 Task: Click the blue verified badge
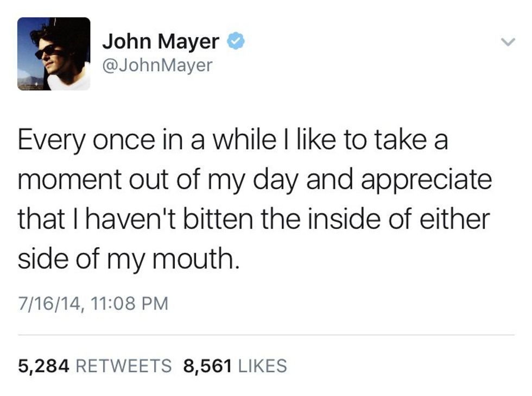click(235, 41)
